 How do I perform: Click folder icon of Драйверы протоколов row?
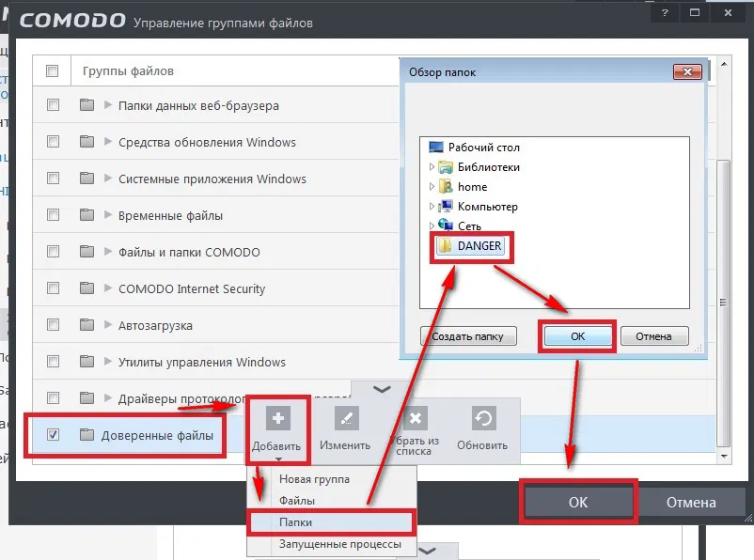tap(86, 398)
